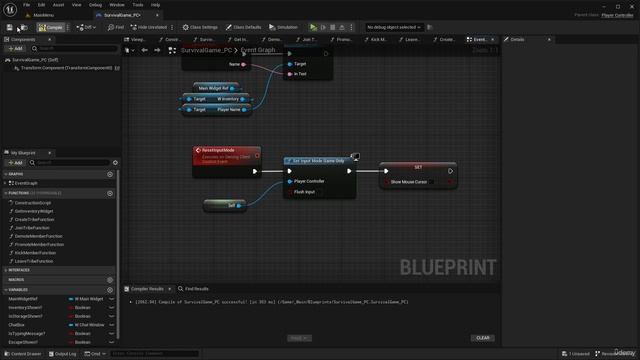This screenshot has height=360, width=640.
Task: Navigate back in graph history
Action: coord(144,50)
